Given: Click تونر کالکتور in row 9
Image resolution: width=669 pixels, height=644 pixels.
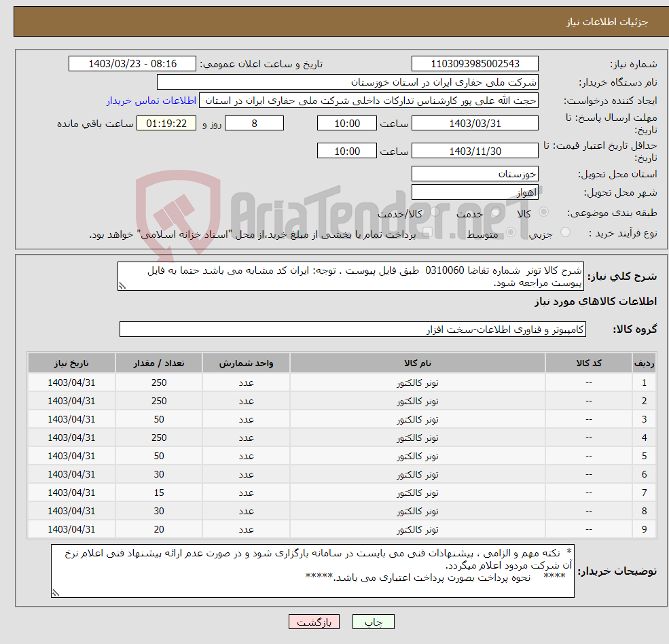Looking at the screenshot, I should pos(418,530).
